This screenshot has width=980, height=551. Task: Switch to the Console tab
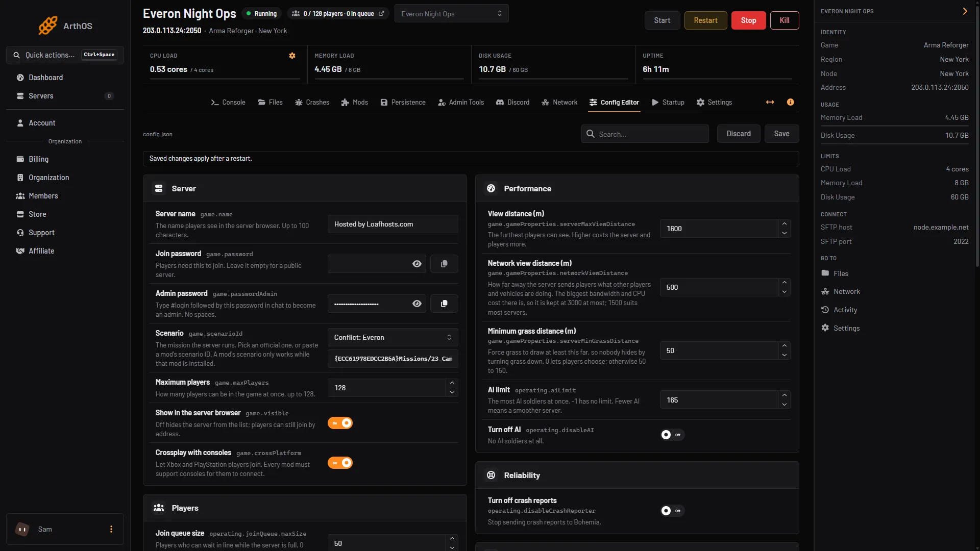228,103
